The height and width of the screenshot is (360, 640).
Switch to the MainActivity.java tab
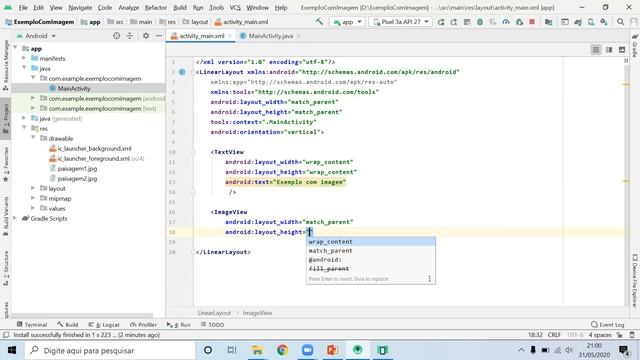tap(270, 36)
